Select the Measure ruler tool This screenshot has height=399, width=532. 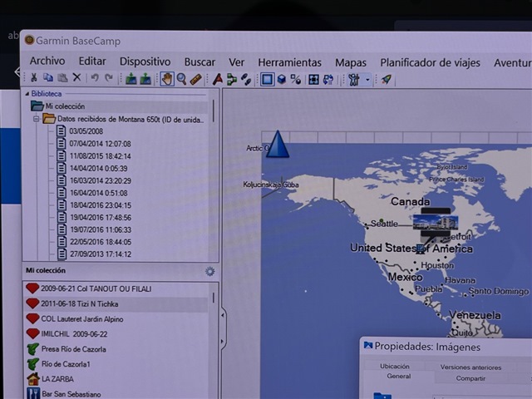(x=196, y=80)
